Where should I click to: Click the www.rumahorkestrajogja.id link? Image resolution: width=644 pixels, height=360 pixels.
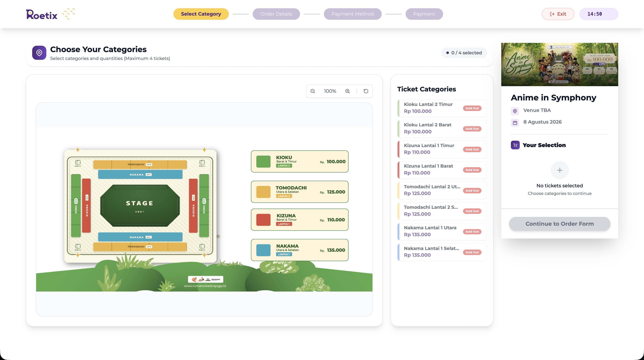pyautogui.click(x=205, y=286)
